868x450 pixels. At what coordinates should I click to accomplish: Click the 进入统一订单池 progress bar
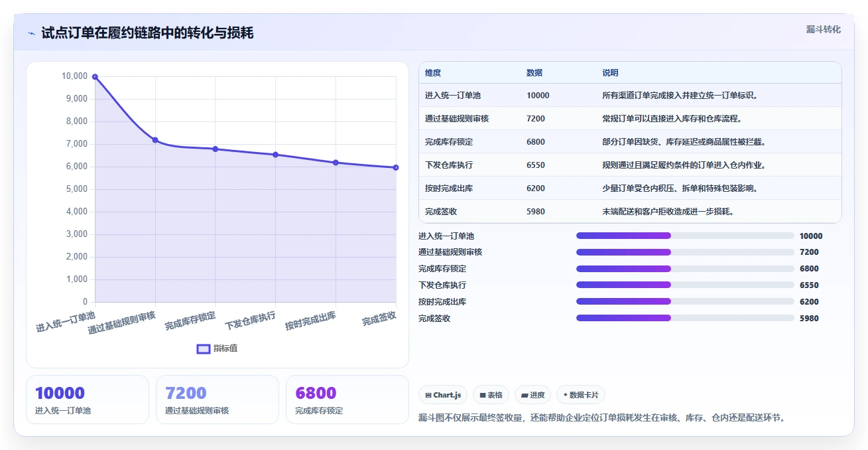(685, 236)
